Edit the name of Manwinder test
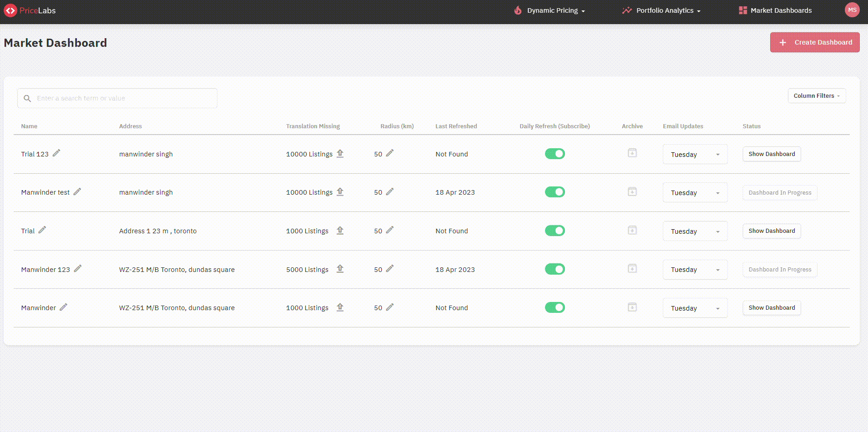868x432 pixels. pyautogui.click(x=77, y=191)
